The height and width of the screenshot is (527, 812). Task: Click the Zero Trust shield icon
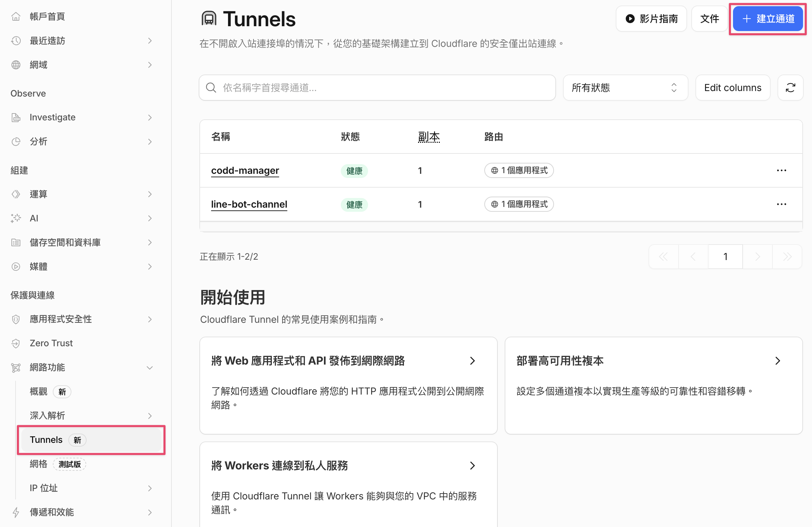(16, 344)
